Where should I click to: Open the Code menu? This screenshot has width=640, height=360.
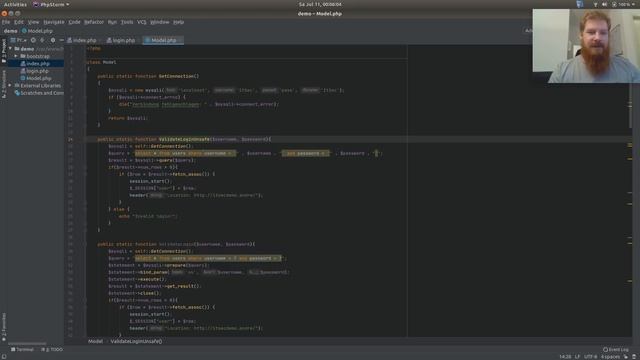point(74,22)
